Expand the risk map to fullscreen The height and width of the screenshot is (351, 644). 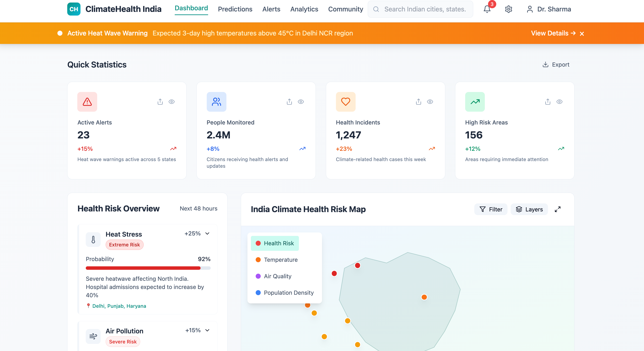[x=558, y=209]
